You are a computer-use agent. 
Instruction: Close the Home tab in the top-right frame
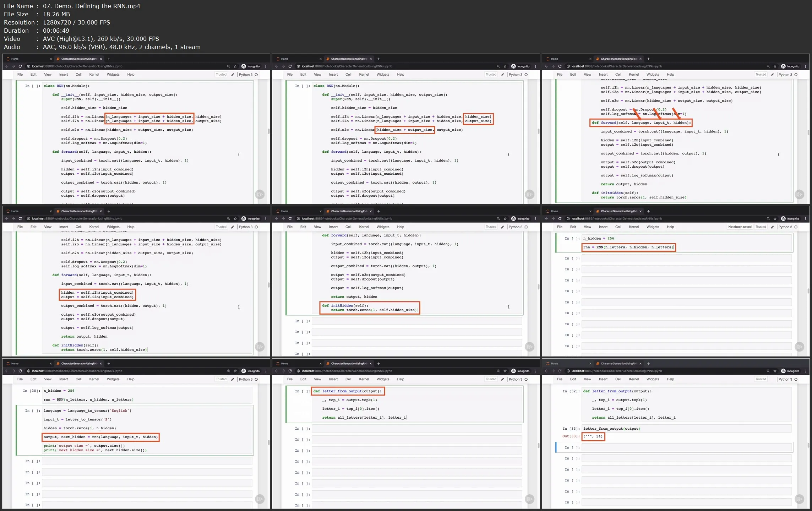click(x=590, y=59)
